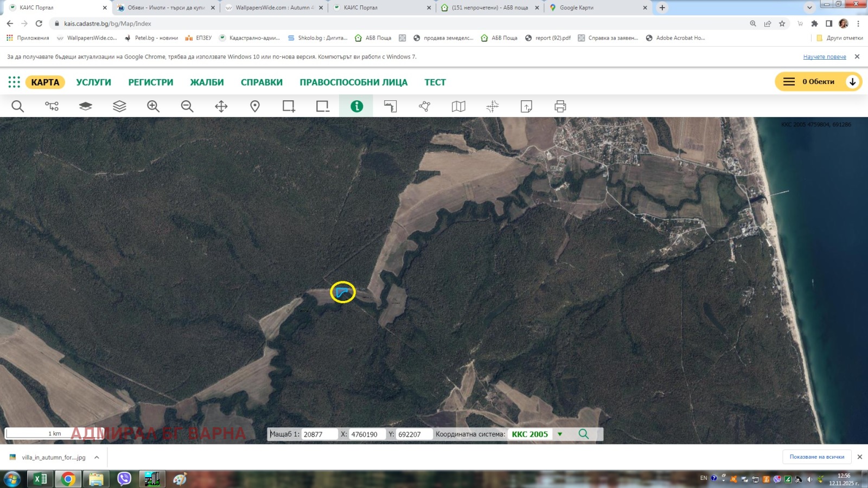The width and height of the screenshot is (868, 488).
Task: Click the green coordinate search button
Action: point(584,434)
